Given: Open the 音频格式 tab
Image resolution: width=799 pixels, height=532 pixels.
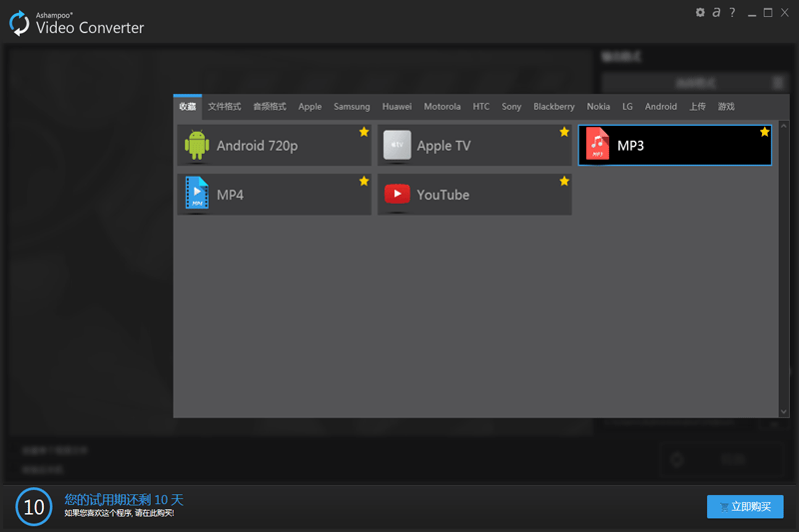Looking at the screenshot, I should (x=270, y=107).
